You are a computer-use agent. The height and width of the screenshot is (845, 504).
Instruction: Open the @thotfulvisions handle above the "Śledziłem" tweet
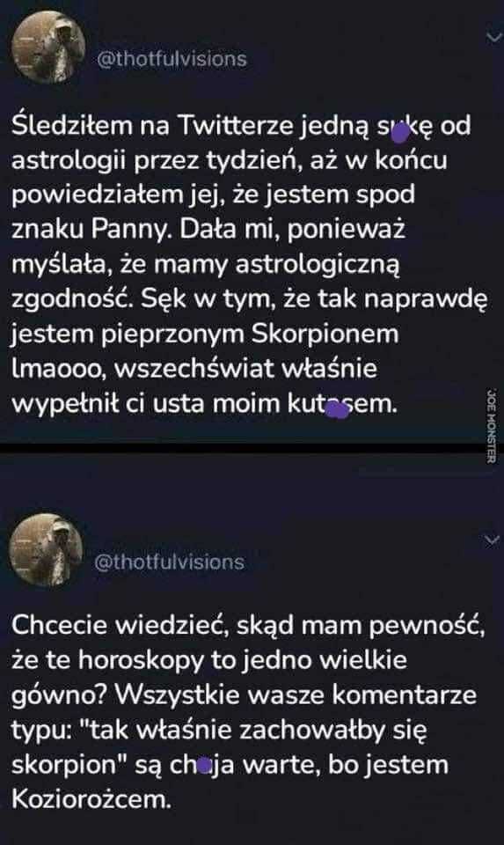(172, 58)
